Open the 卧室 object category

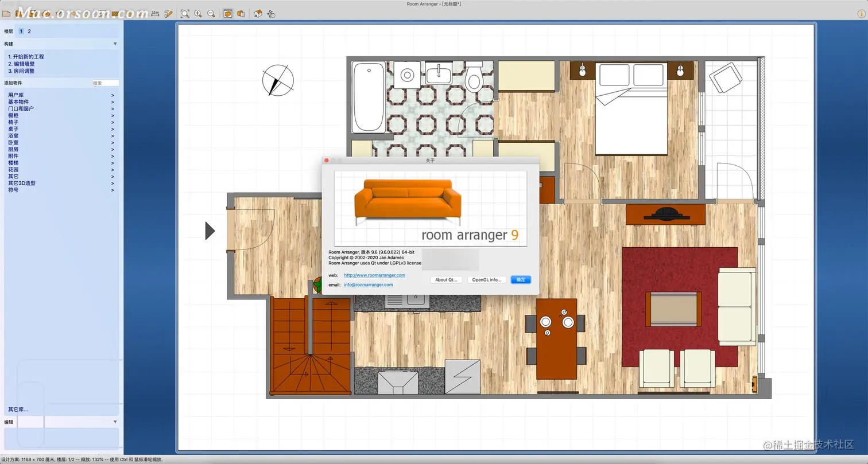pyautogui.click(x=60, y=143)
